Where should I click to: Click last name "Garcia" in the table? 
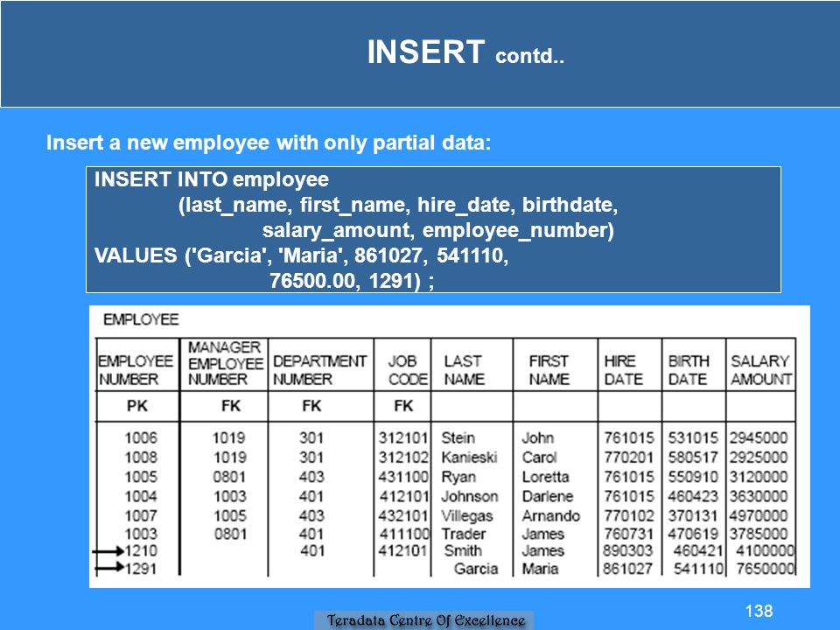point(476,569)
